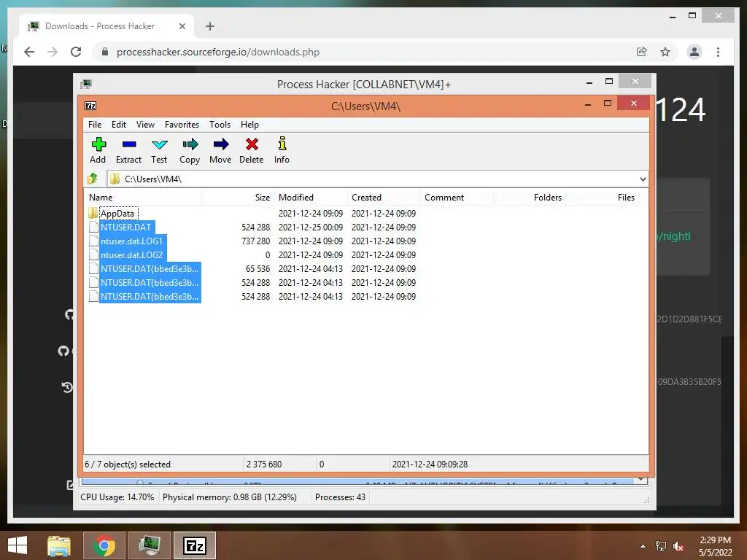Open the Windows Start menu
747x560 pixels.
[x=18, y=545]
